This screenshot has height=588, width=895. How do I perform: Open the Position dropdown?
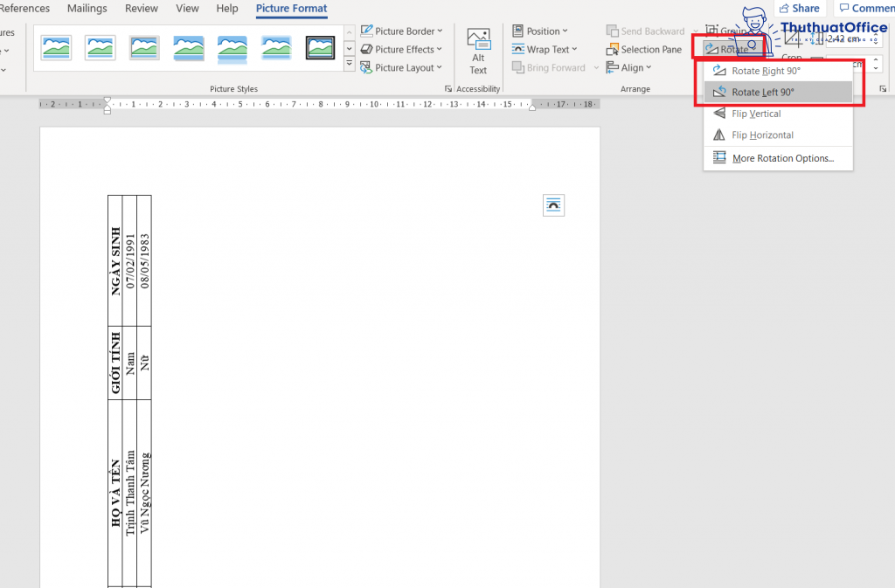coord(540,31)
